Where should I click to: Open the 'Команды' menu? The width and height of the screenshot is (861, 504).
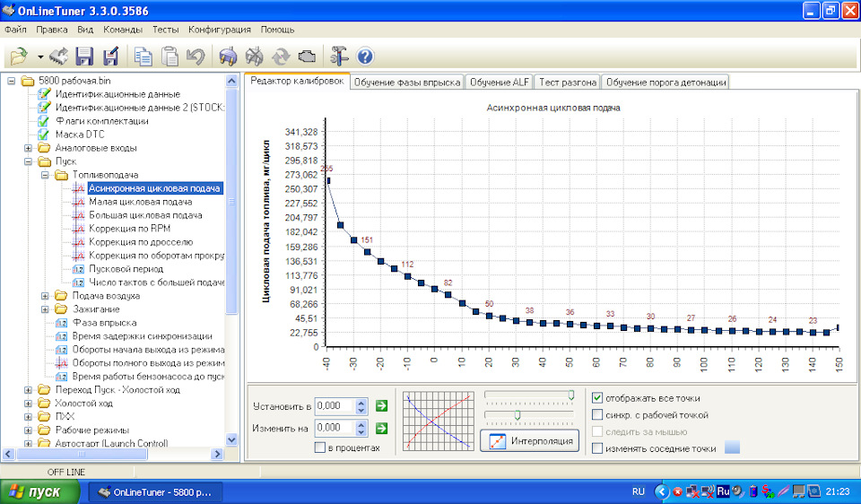click(x=122, y=30)
